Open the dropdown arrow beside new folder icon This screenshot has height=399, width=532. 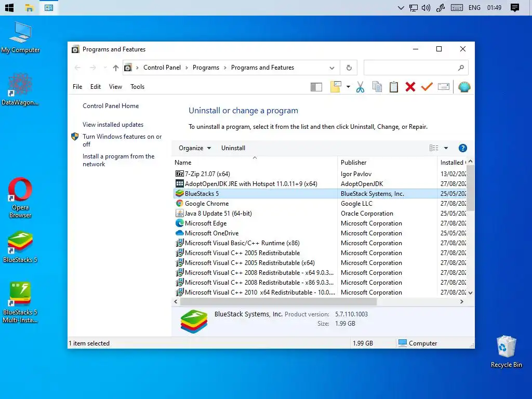click(x=348, y=87)
